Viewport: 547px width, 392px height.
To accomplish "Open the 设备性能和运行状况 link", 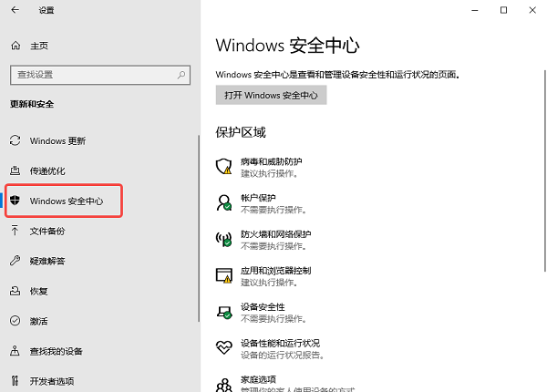I will pyautogui.click(x=280, y=343).
